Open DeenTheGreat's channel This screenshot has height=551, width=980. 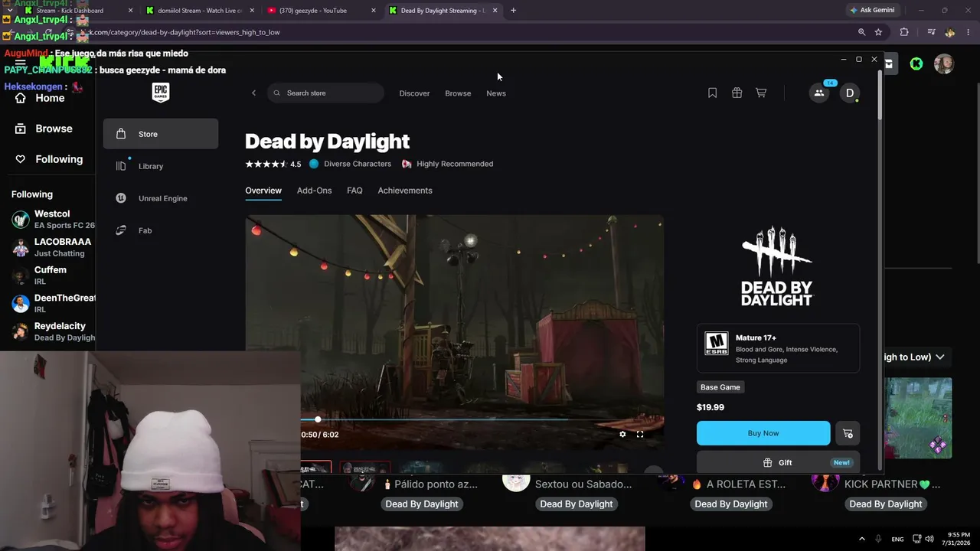click(x=53, y=303)
